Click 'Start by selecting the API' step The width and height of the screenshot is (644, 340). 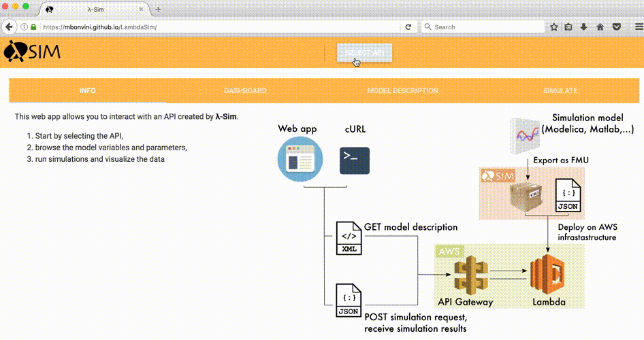coord(79,136)
